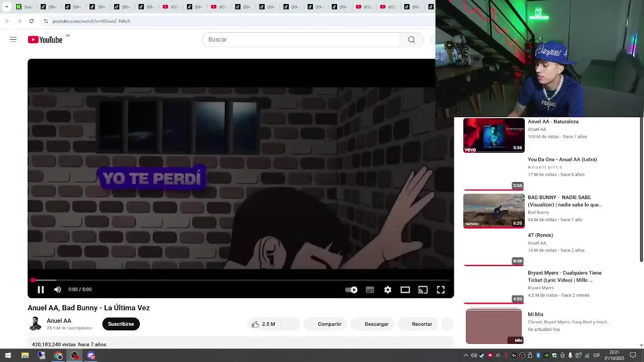Subscribe with the Suscribirse button
The width and height of the screenshot is (644, 362).
tap(121, 324)
